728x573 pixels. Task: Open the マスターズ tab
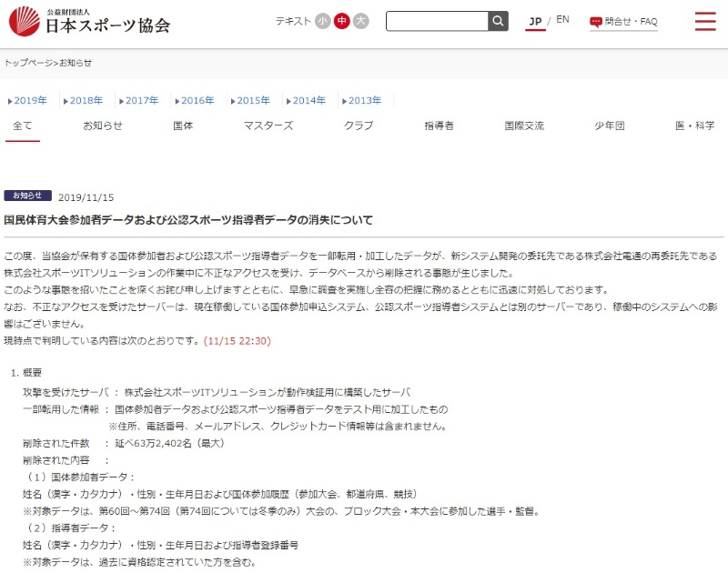pos(268,126)
